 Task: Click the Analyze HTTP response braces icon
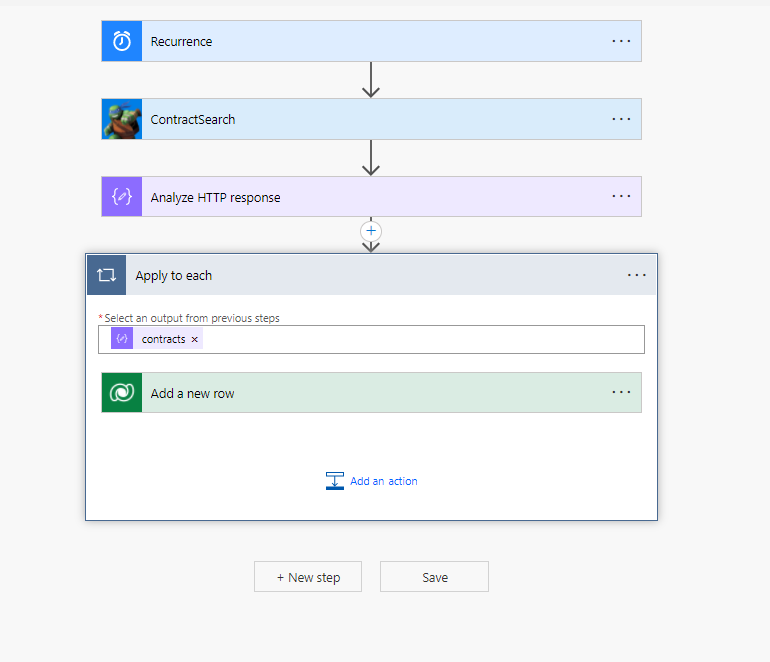tap(122, 197)
